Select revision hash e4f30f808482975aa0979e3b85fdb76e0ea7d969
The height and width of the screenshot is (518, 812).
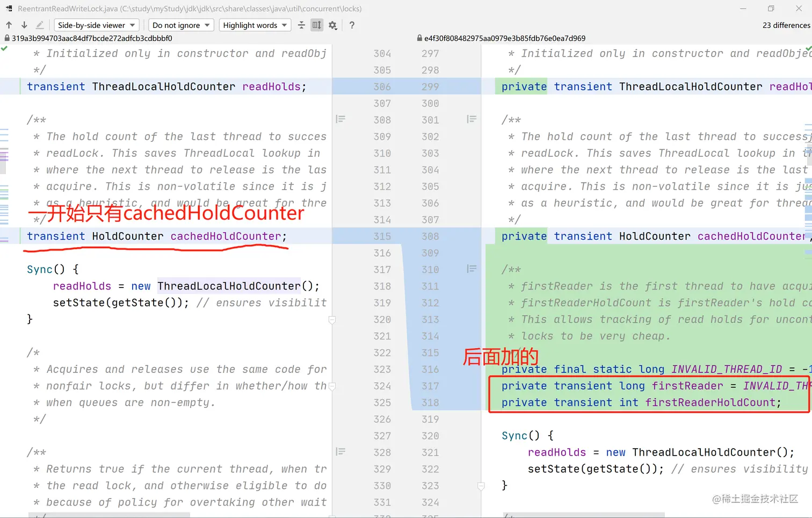[505, 38]
